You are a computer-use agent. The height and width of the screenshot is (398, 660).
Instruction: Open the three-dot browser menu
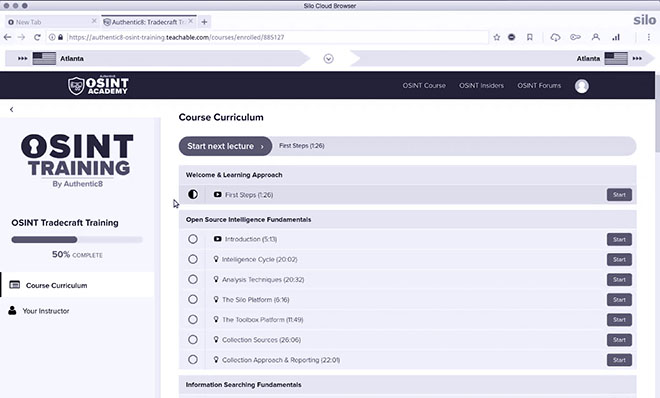click(649, 37)
